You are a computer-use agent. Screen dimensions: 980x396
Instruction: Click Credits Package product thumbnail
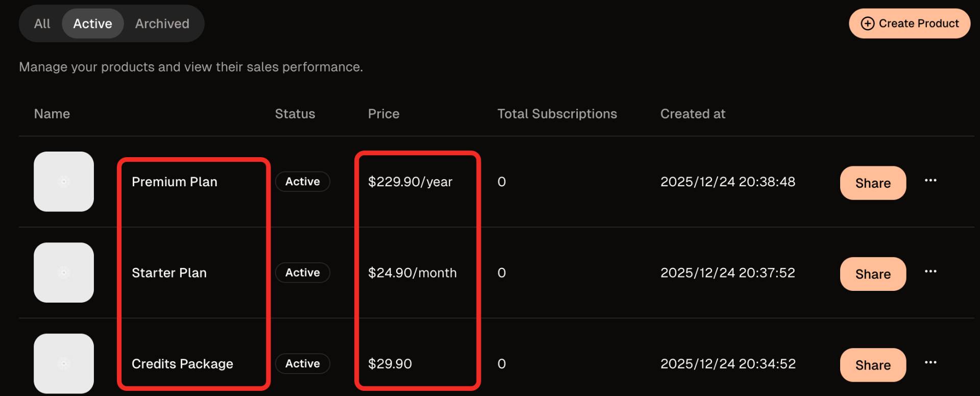point(64,363)
